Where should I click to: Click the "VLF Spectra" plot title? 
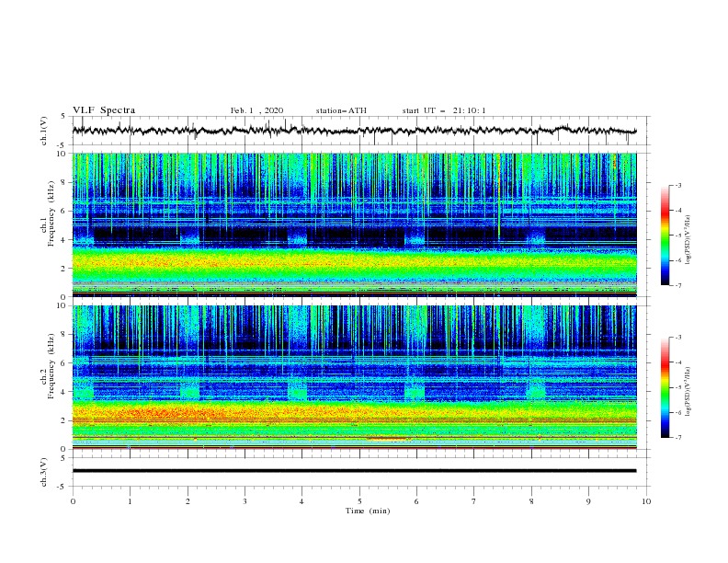104,110
